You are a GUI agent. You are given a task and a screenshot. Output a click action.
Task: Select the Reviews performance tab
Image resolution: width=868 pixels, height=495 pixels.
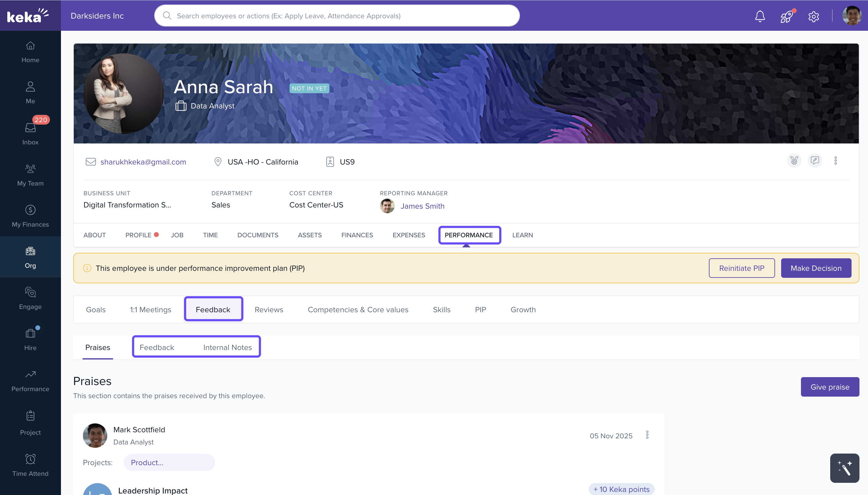click(x=269, y=309)
